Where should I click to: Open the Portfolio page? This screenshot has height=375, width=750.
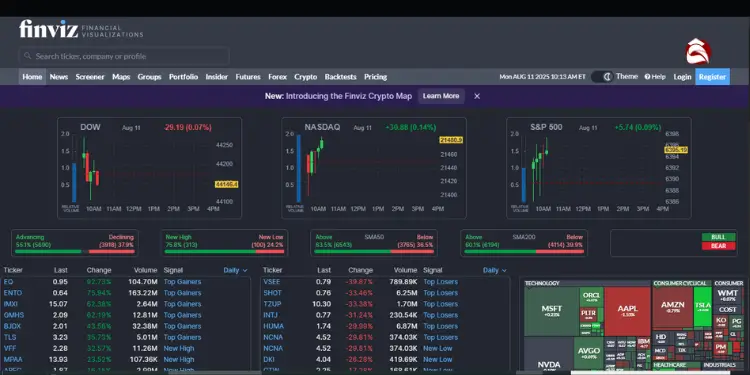[x=183, y=77]
